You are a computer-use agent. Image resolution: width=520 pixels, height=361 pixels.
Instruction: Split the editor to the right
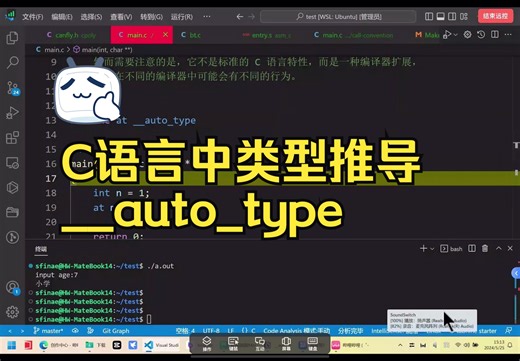(x=495, y=34)
